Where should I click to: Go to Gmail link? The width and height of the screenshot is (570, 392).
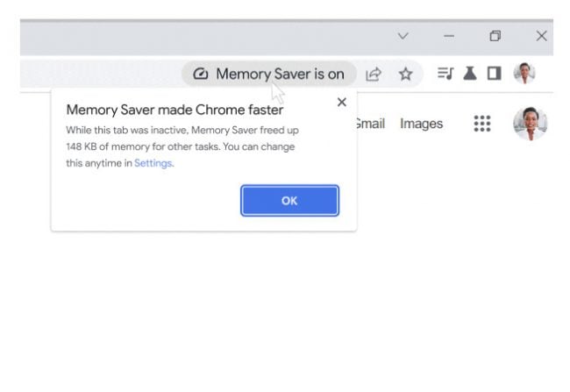coord(370,124)
